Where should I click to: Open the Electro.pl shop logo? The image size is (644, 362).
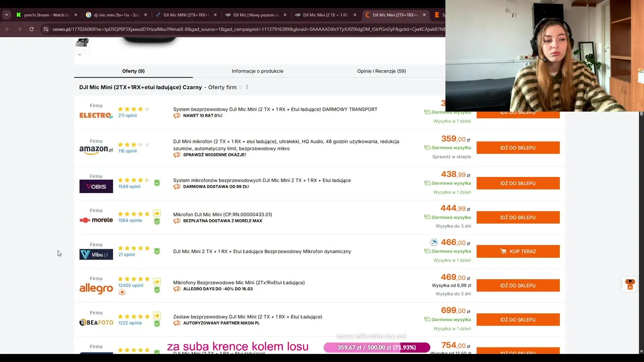(x=96, y=115)
